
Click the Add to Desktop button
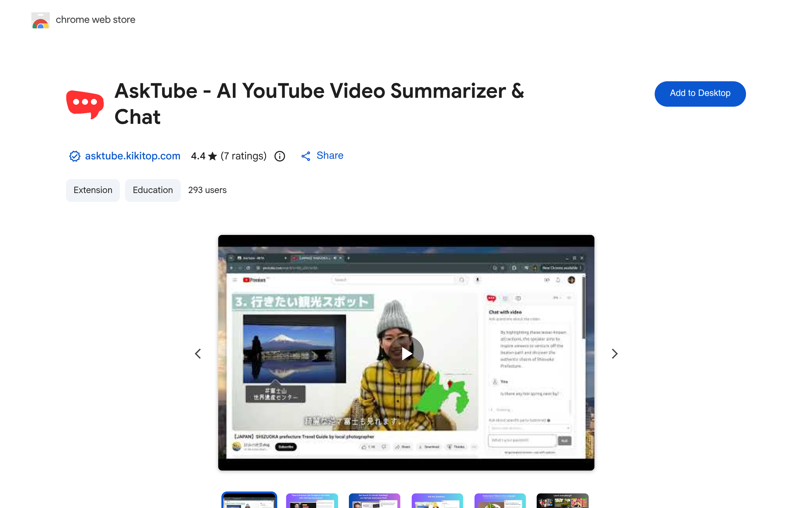point(700,94)
